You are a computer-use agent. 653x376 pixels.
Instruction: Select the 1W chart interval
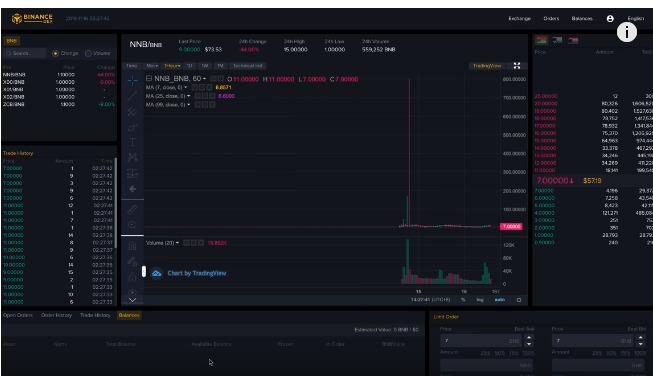(x=205, y=66)
